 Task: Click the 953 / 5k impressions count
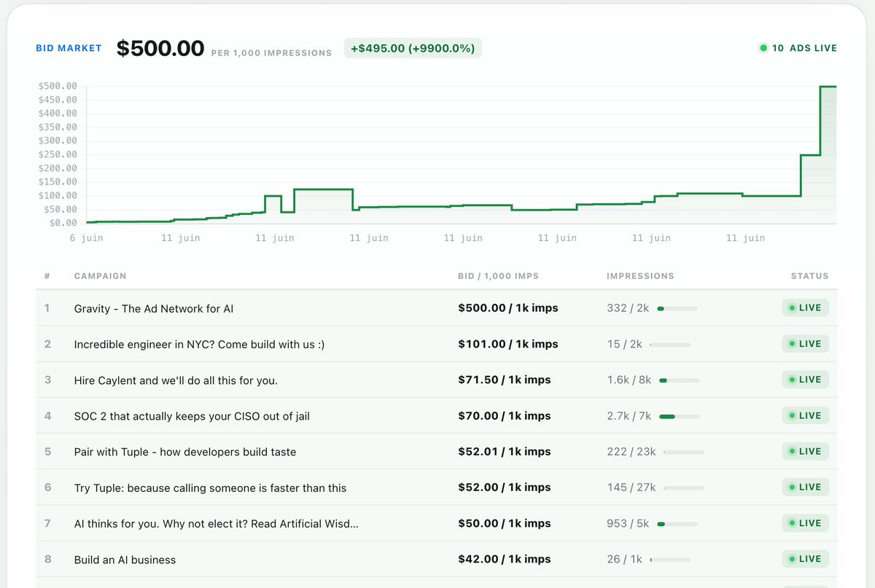628,523
